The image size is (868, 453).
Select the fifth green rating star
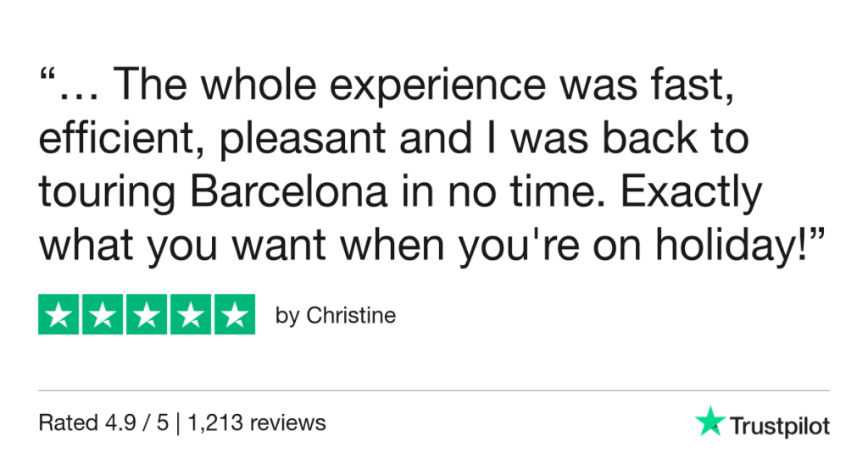pyautogui.click(x=234, y=315)
